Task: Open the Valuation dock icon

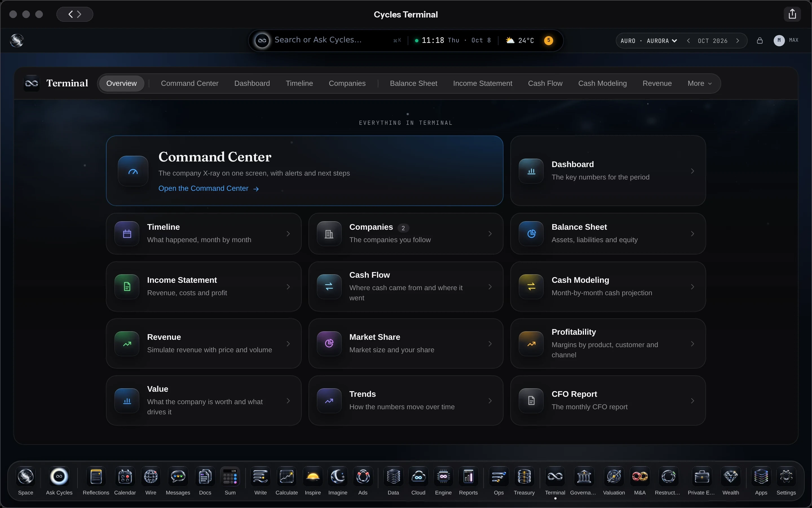Action: [x=614, y=476]
